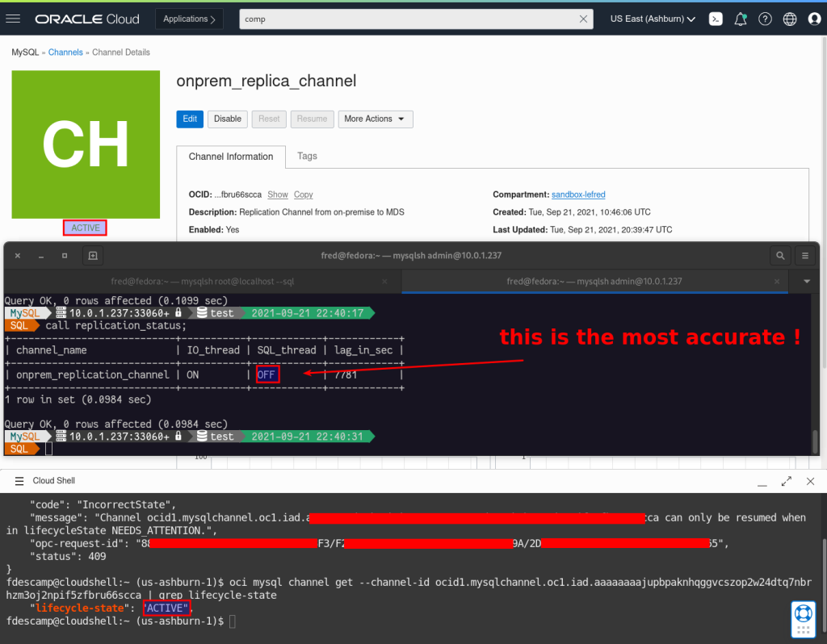The height and width of the screenshot is (644, 827).
Task: Select the mysqlsh admin@10.0.1.237 terminal tab
Action: click(594, 282)
